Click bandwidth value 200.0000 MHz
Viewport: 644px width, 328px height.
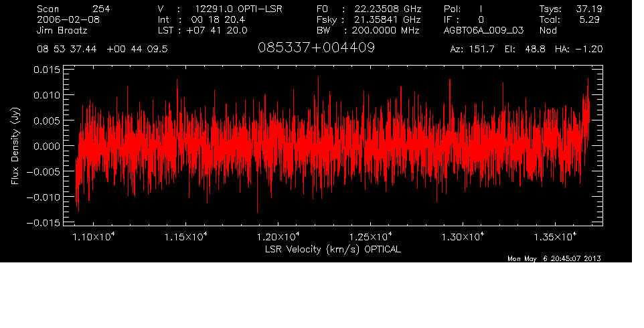pos(386,31)
